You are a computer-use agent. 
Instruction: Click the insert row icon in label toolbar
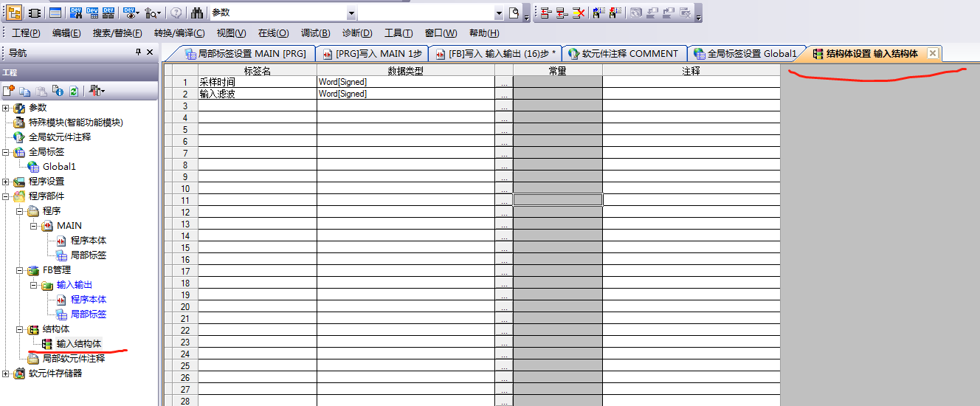pyautogui.click(x=545, y=13)
